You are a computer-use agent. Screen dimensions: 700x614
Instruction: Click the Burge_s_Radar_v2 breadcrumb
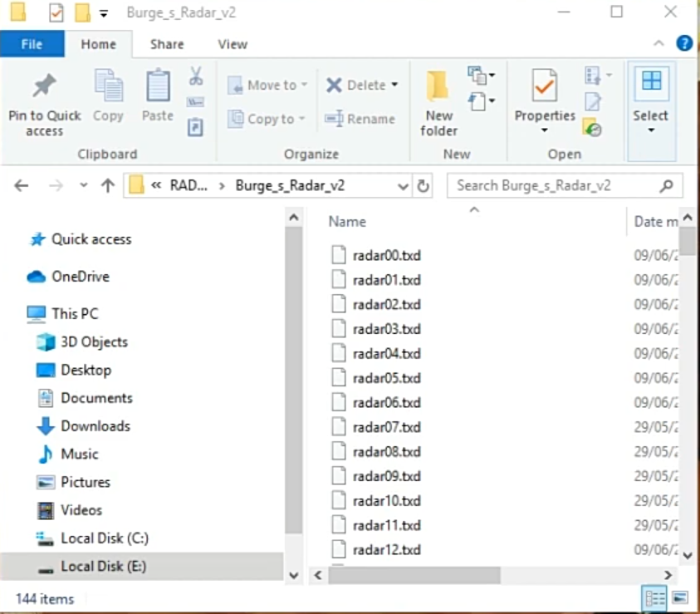(290, 185)
